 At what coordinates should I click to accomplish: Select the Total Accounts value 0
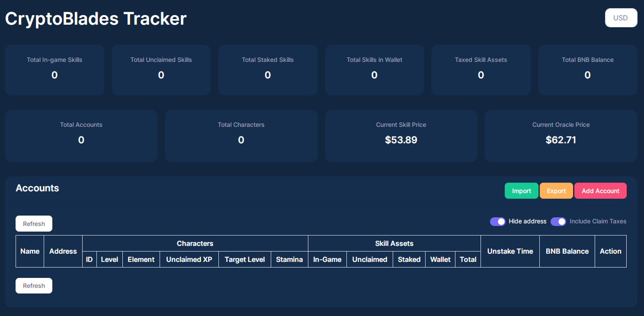tap(81, 140)
